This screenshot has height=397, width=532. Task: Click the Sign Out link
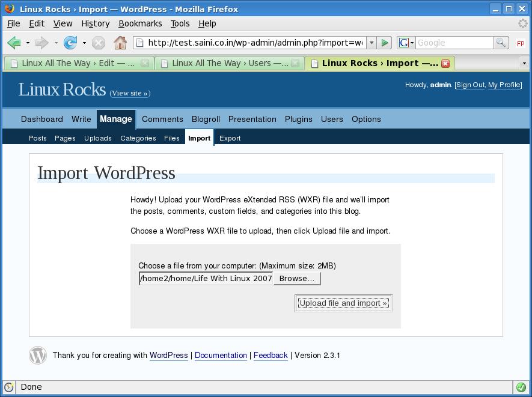471,85
